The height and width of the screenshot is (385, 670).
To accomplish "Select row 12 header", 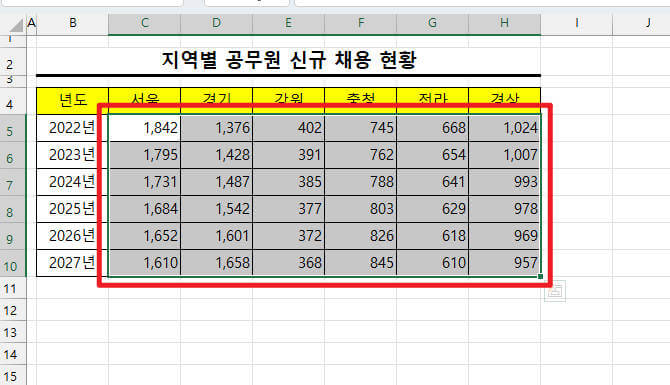I will pyautogui.click(x=13, y=310).
